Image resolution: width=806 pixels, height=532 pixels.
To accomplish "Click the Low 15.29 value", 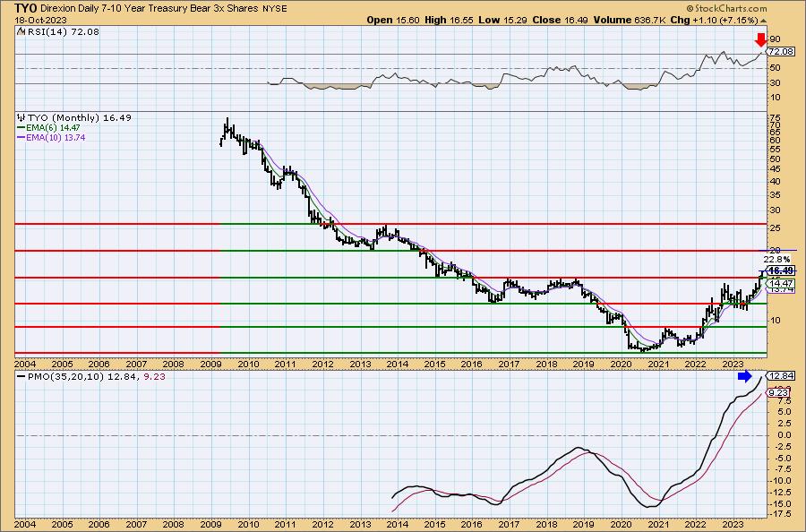I will point(503,20).
